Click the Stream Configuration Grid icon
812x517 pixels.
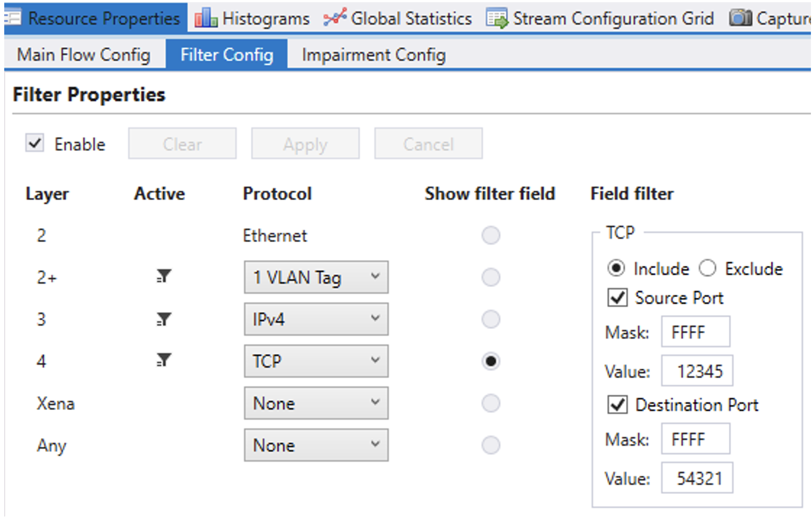click(x=497, y=19)
